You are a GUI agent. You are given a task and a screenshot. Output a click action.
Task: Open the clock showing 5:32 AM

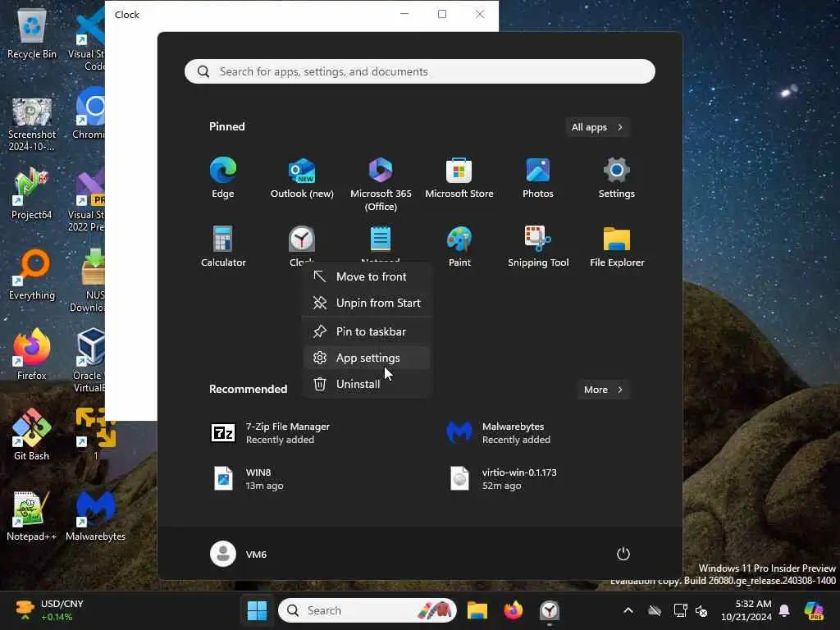746,610
